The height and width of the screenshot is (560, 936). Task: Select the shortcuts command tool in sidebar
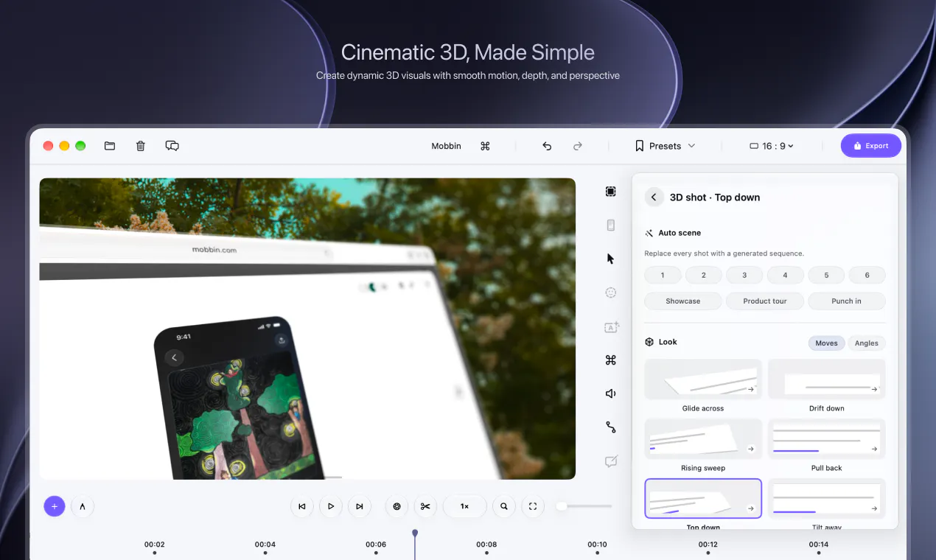point(611,360)
